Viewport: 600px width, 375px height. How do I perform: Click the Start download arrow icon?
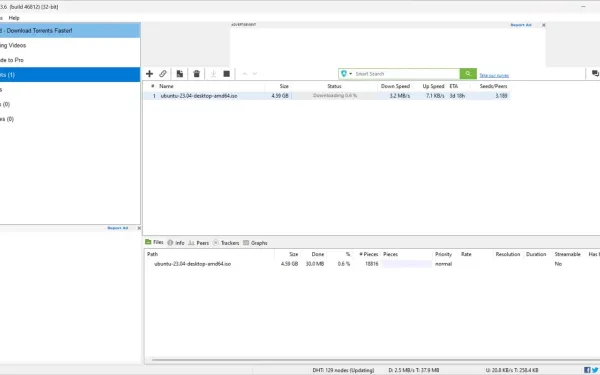(x=213, y=73)
